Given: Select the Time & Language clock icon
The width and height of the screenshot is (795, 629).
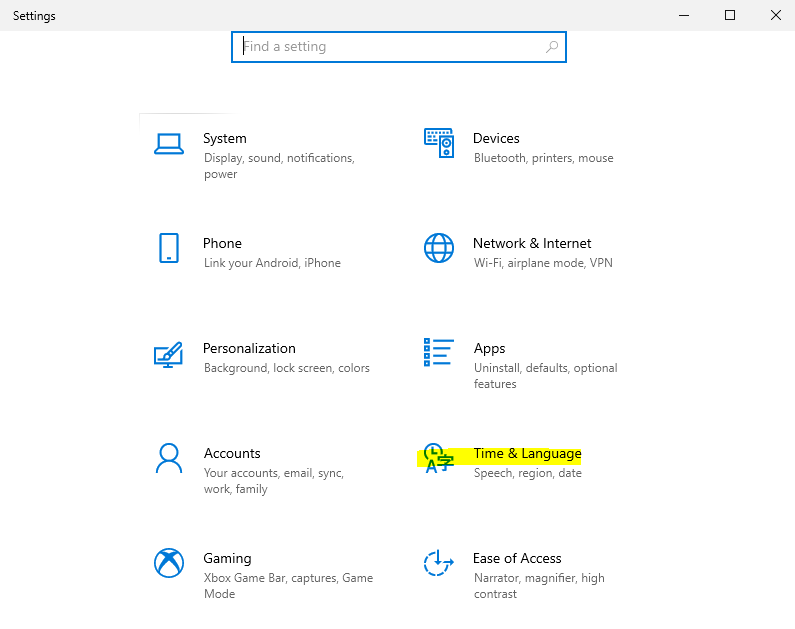Looking at the screenshot, I should [438, 458].
